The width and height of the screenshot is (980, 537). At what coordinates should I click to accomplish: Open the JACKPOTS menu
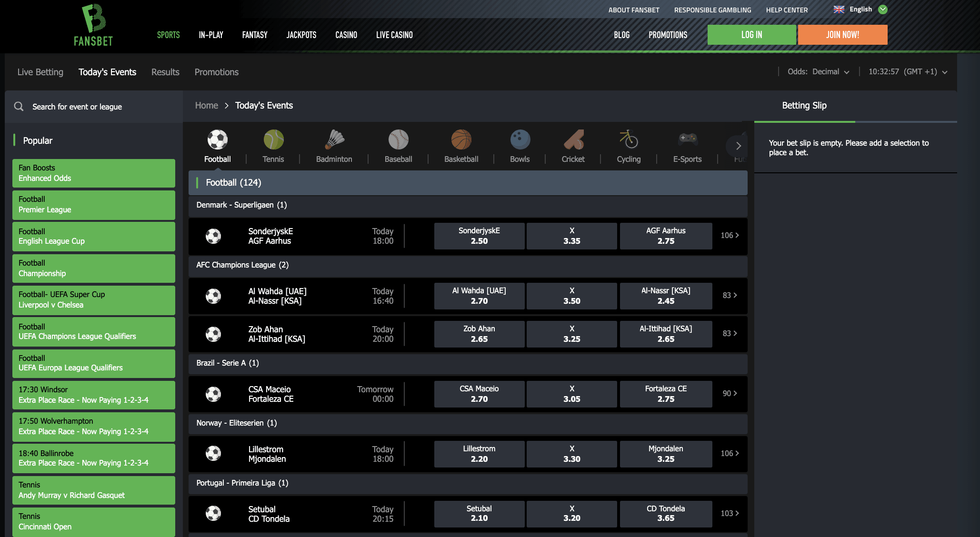(301, 35)
